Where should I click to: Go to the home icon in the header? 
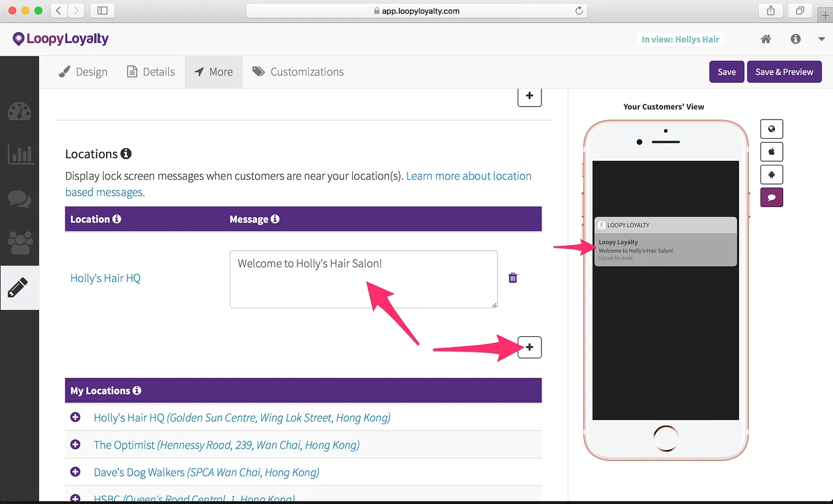(x=766, y=39)
